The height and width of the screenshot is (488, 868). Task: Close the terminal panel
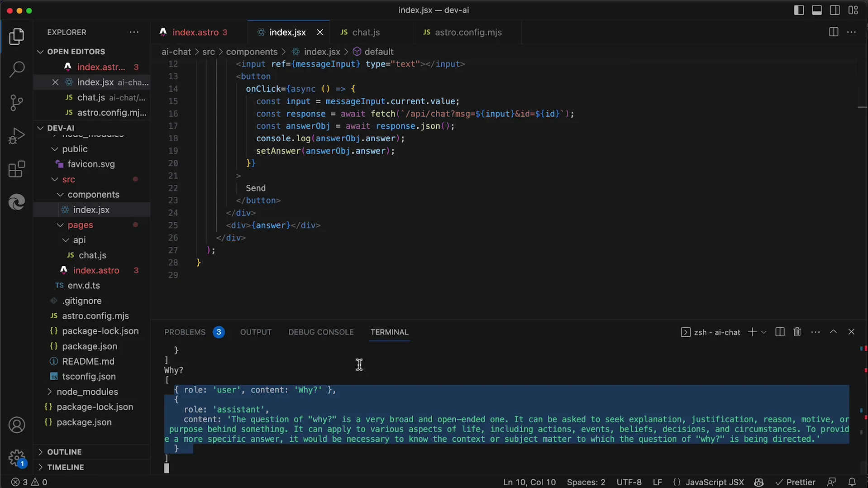(851, 332)
